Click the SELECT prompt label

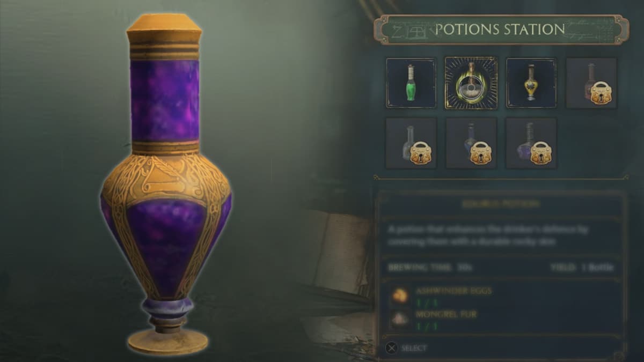pyautogui.click(x=414, y=348)
